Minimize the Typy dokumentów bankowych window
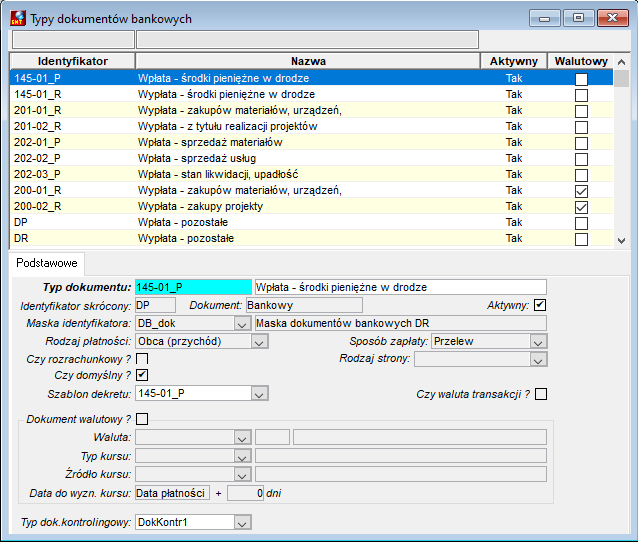The width and height of the screenshot is (638, 542). [544, 18]
